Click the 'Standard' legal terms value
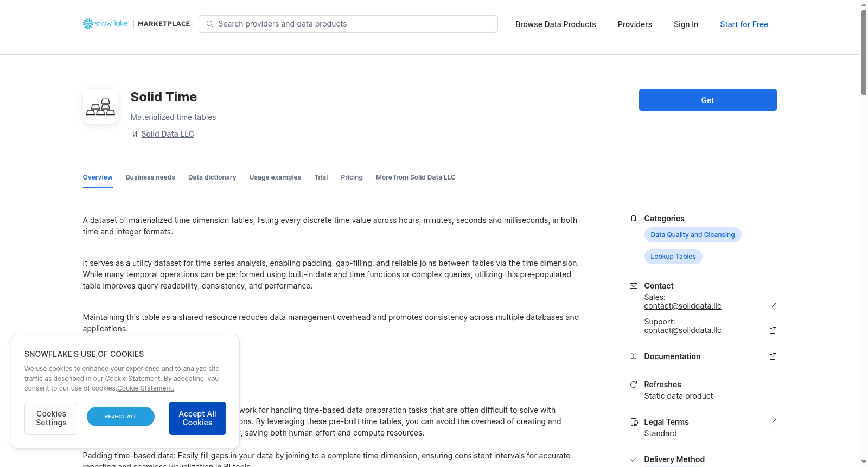Image resolution: width=868 pixels, height=467 pixels. pyautogui.click(x=660, y=433)
